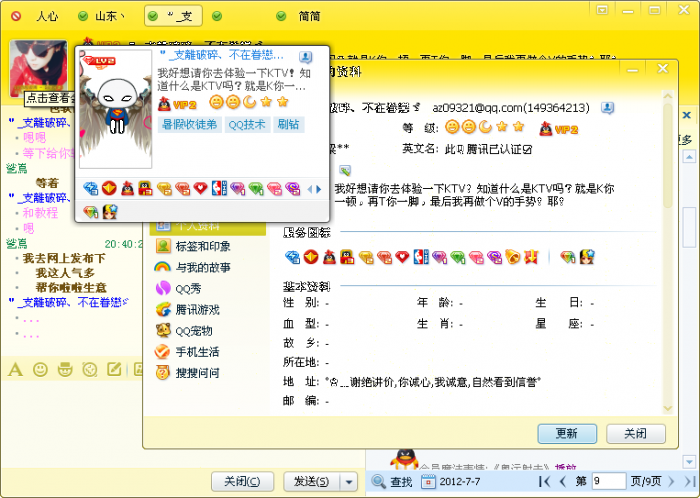Open the send options dropdown arrow

349,482
